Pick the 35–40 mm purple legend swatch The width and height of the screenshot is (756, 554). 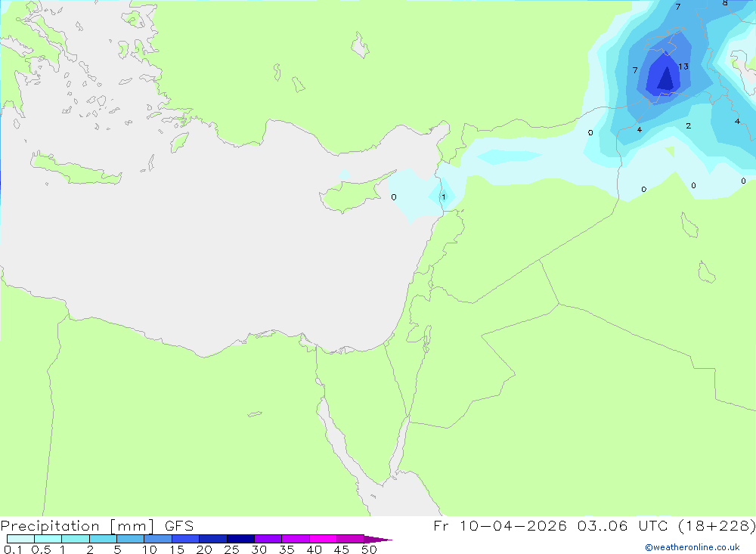[x=296, y=539]
